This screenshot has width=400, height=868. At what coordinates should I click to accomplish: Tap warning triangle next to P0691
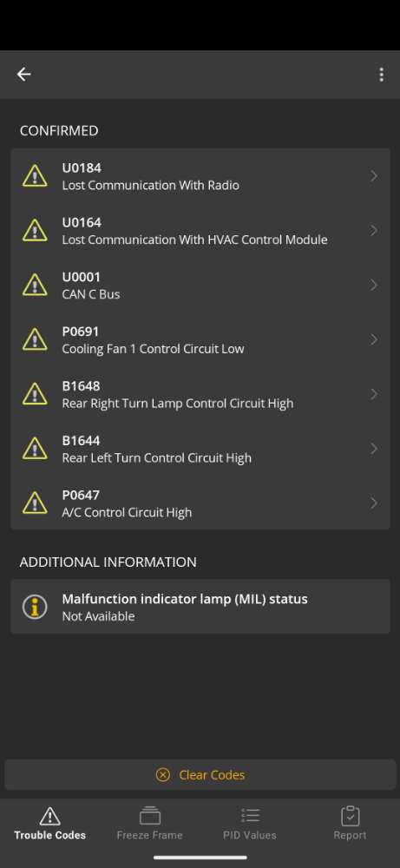(35, 339)
